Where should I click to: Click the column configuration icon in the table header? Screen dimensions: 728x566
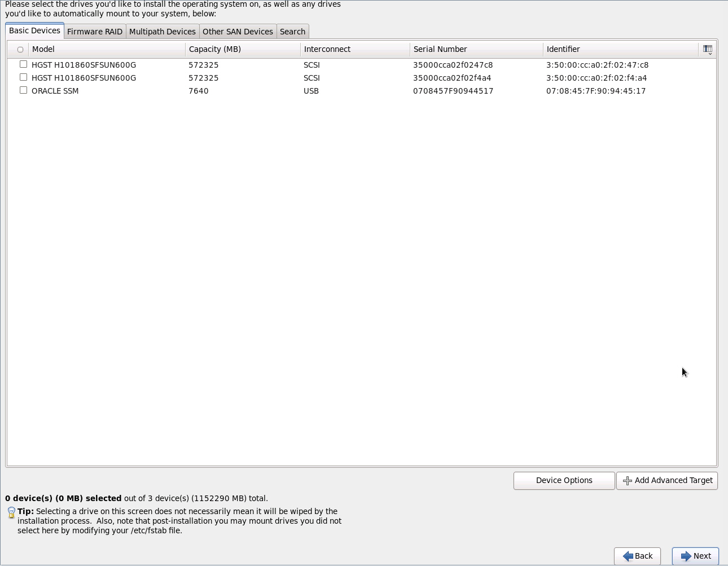(707, 50)
